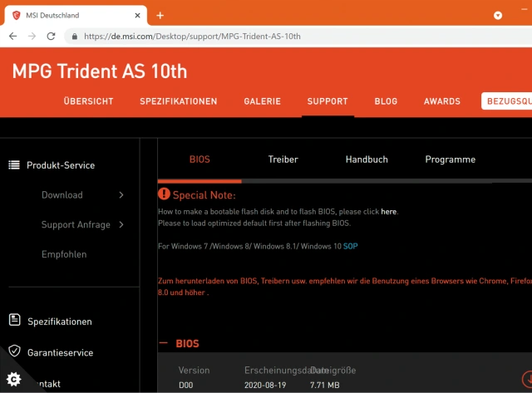Viewport: 532px width, 393px height.
Task: Open the Handbuch tab
Action: 367,160
